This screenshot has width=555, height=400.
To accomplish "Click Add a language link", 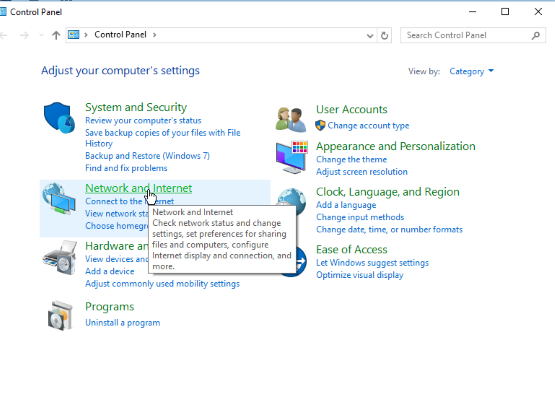I will pos(346,205).
